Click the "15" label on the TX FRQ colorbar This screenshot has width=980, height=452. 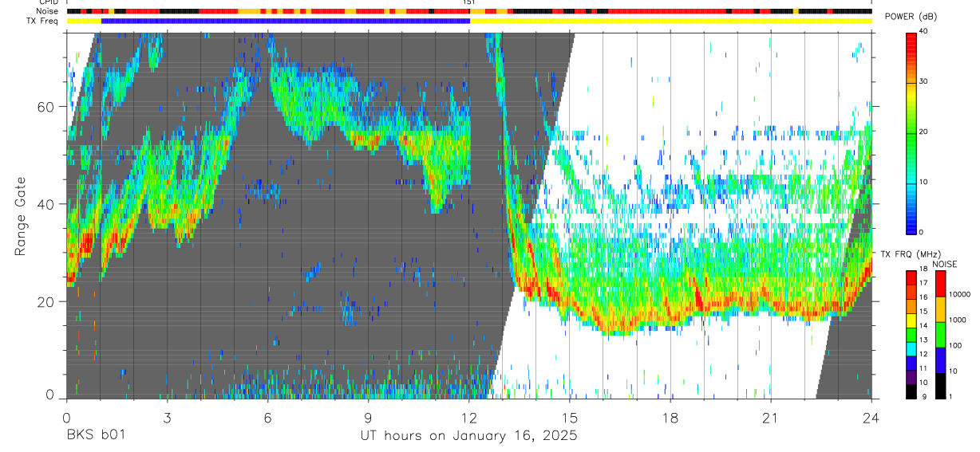click(923, 312)
